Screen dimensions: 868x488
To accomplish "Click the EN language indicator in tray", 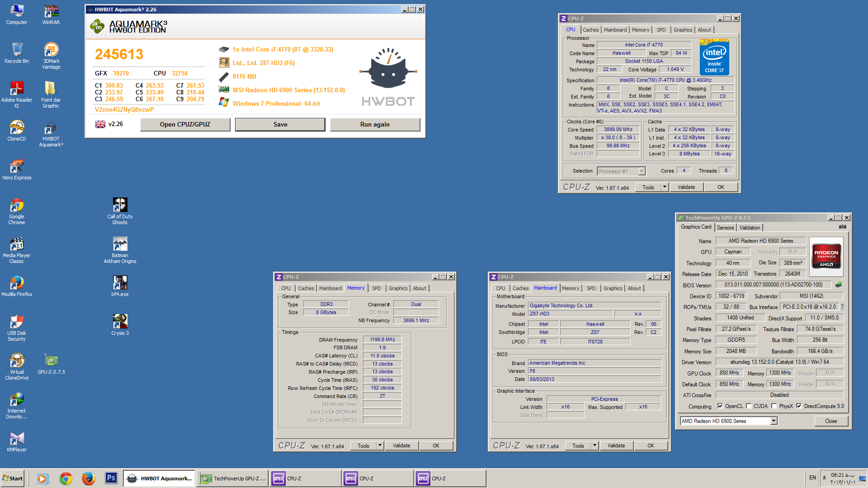I will tap(812, 478).
